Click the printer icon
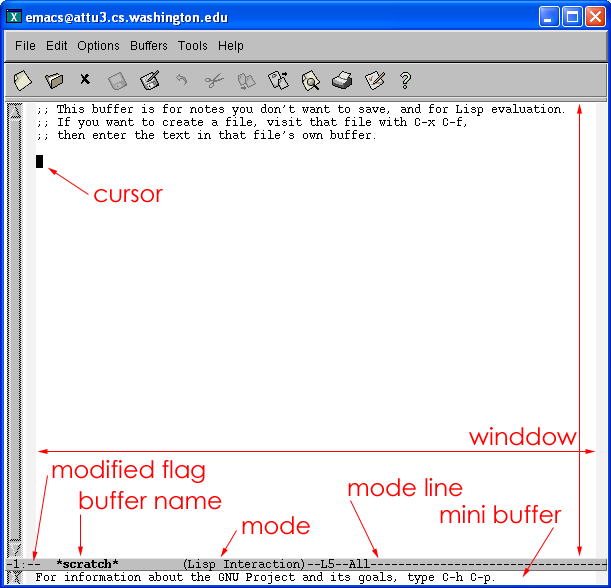 click(x=343, y=80)
